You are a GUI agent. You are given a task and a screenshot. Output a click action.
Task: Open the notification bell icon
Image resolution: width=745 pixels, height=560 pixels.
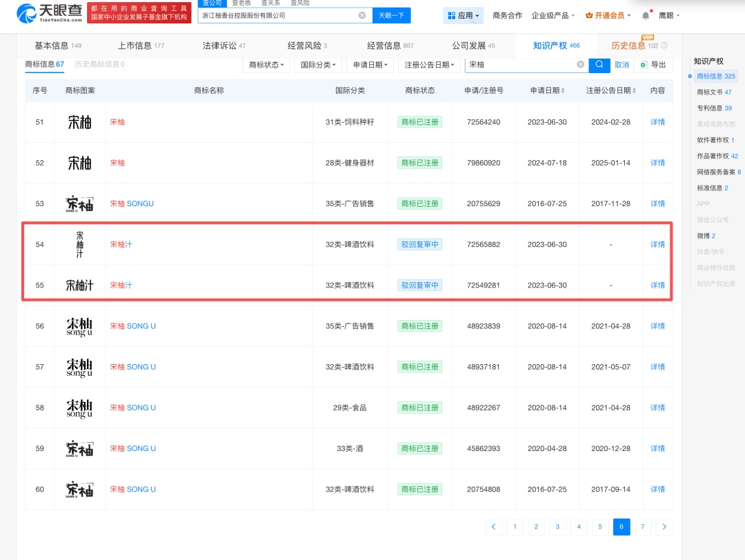tap(644, 15)
